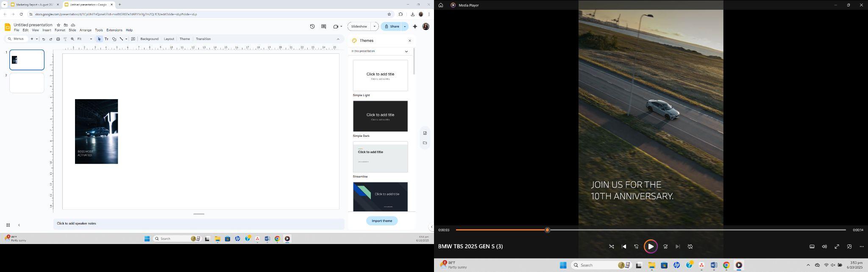Open the Arrange menu
Screen dimensions: 868x272
tap(86, 31)
